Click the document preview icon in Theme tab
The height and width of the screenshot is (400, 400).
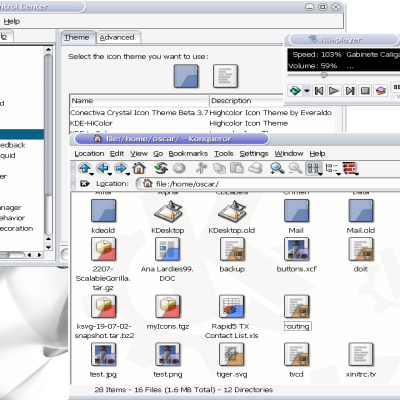[226, 76]
